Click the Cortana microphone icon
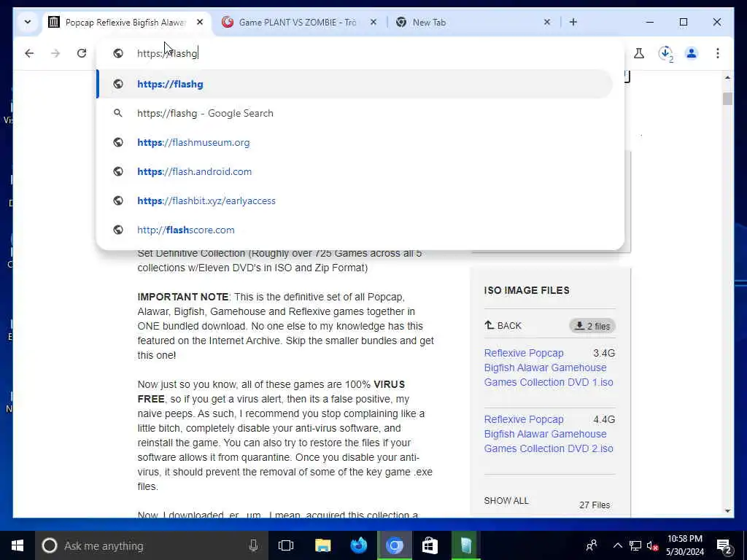This screenshot has height=560, width=747. point(253,545)
